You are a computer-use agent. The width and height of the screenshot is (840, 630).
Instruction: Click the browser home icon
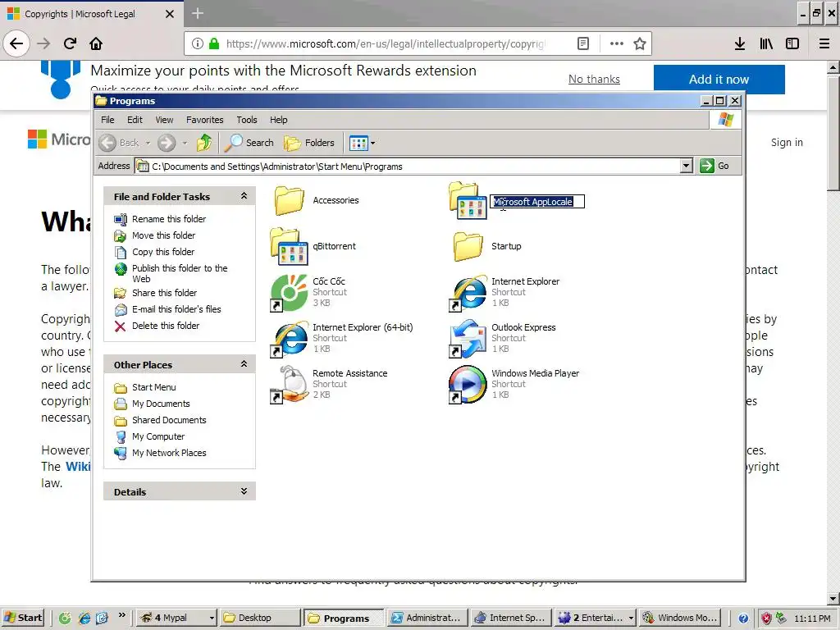(96, 43)
